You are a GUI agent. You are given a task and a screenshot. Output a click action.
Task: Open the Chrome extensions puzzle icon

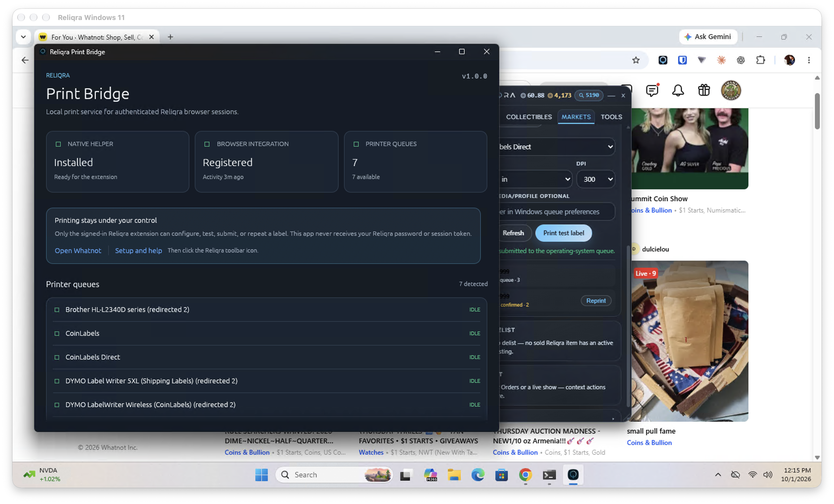click(x=760, y=60)
